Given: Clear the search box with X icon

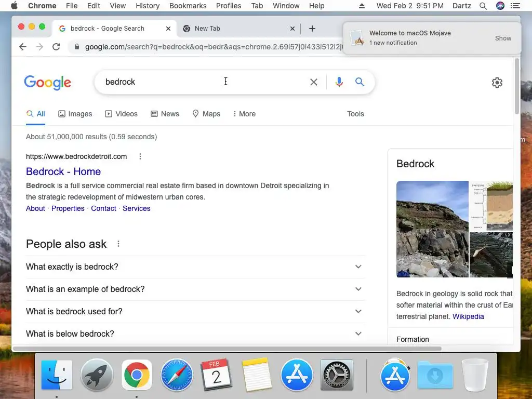Looking at the screenshot, I should click(313, 82).
